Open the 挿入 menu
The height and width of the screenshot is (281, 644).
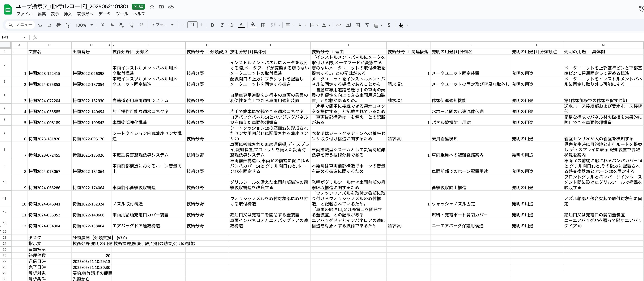coord(68,14)
